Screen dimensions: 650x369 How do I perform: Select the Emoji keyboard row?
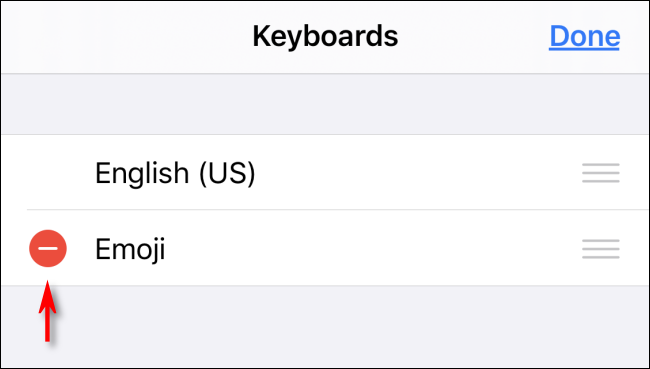[x=325, y=248]
